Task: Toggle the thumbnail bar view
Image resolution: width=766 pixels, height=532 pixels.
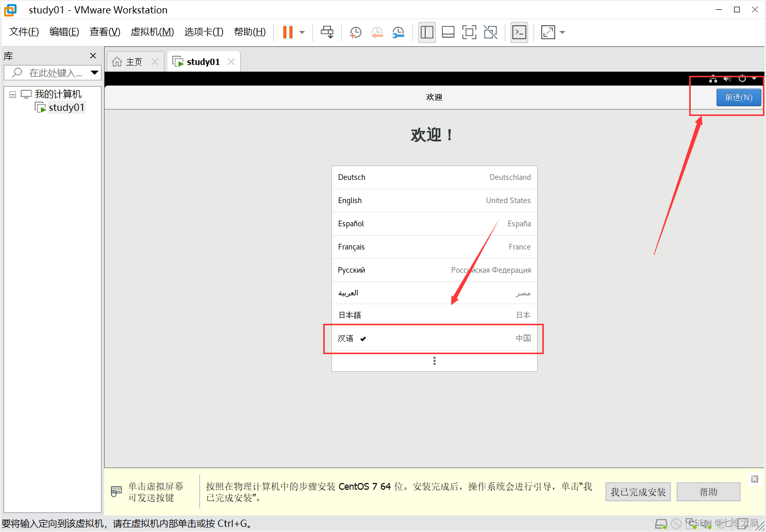Action: (x=448, y=32)
